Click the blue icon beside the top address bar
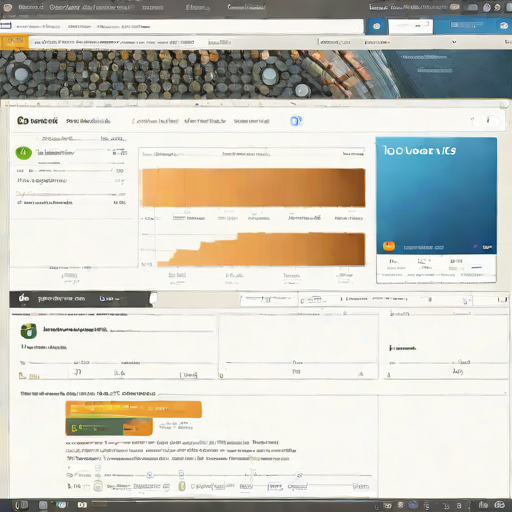This screenshot has width=512, height=512. point(377,26)
